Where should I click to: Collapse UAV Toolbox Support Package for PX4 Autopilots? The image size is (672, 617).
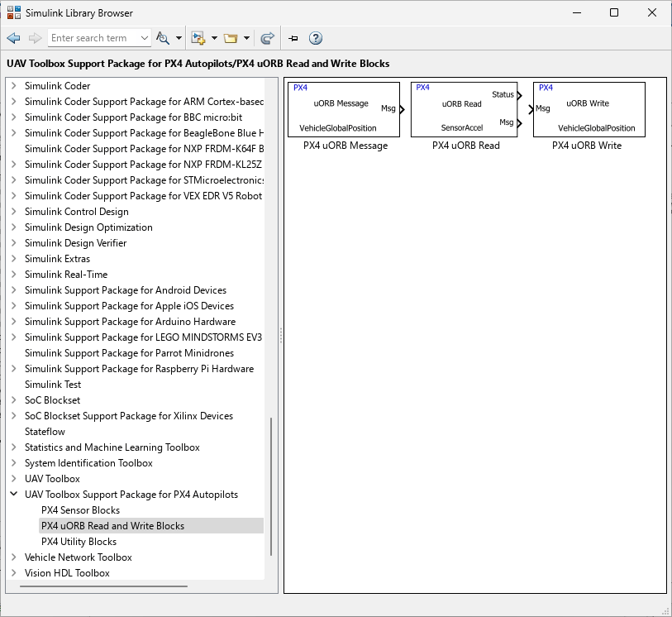click(14, 495)
